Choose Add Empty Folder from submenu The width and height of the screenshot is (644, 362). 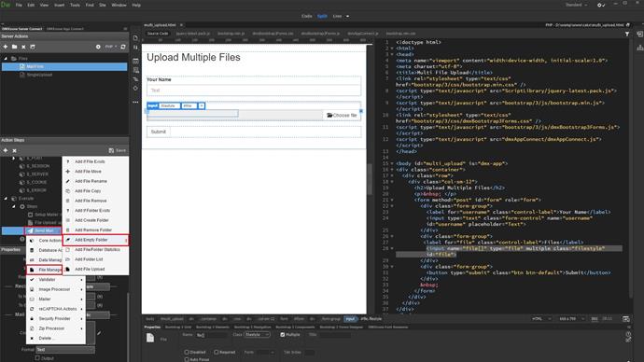tap(96, 240)
